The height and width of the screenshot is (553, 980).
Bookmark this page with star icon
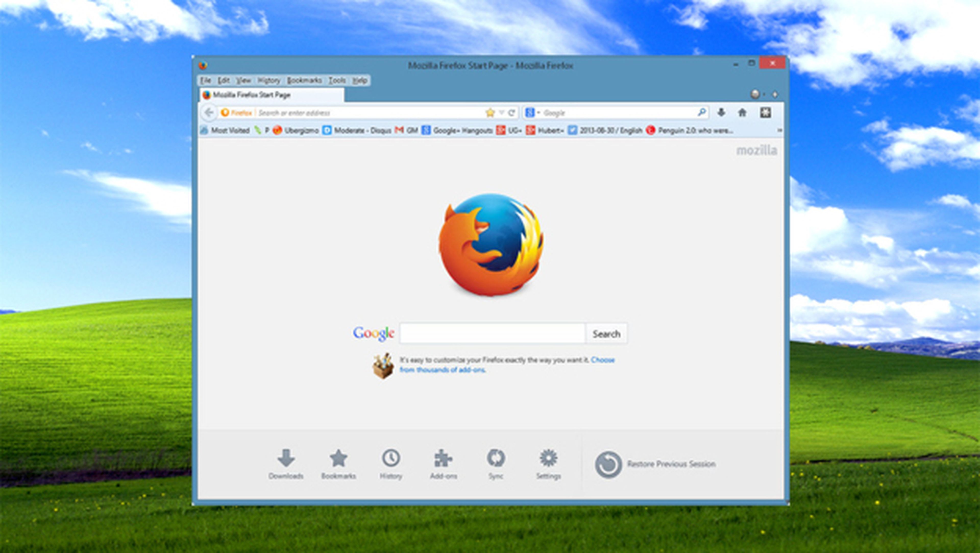[x=490, y=113]
